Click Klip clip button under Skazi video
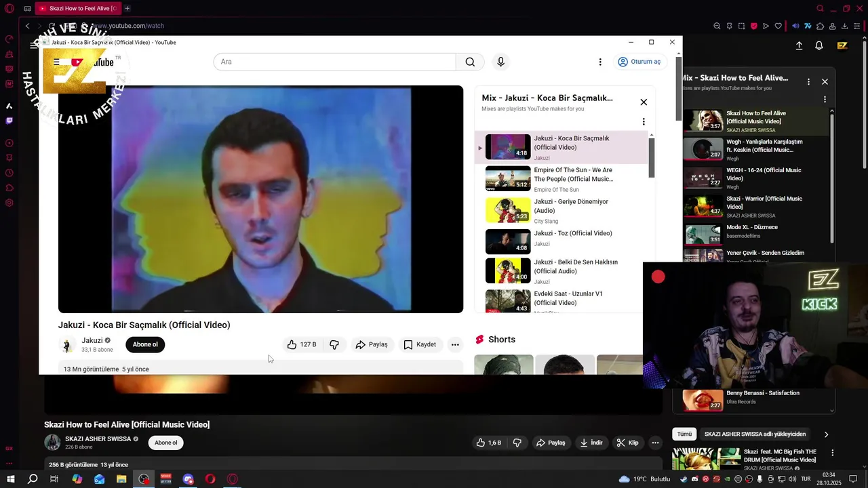868x488 pixels. [627, 443]
